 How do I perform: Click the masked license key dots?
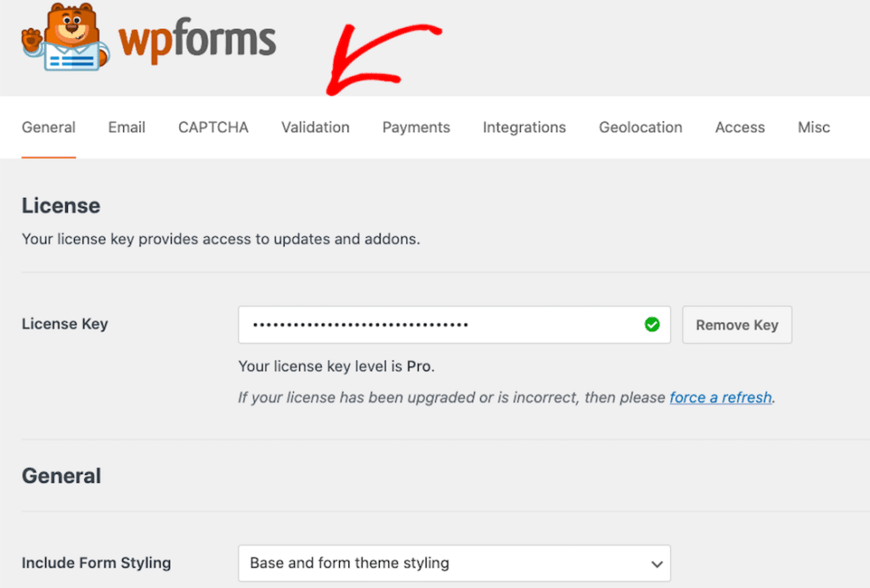[357, 325]
